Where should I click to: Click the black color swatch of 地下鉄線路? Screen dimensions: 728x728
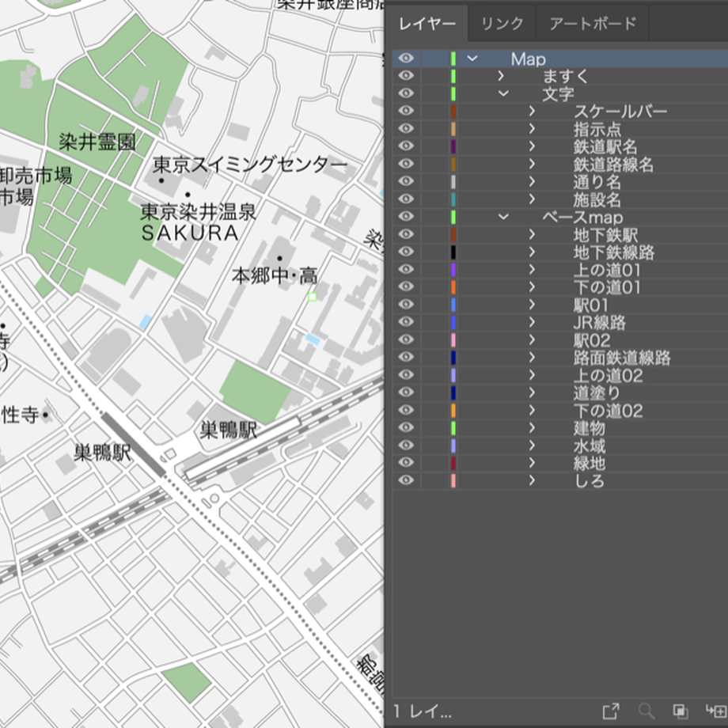tap(453, 252)
